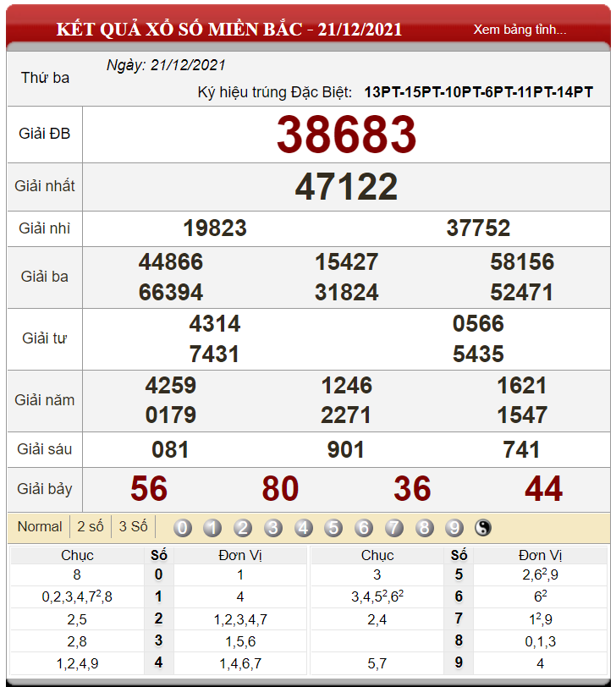Click Giải bảy number 36

point(412,489)
